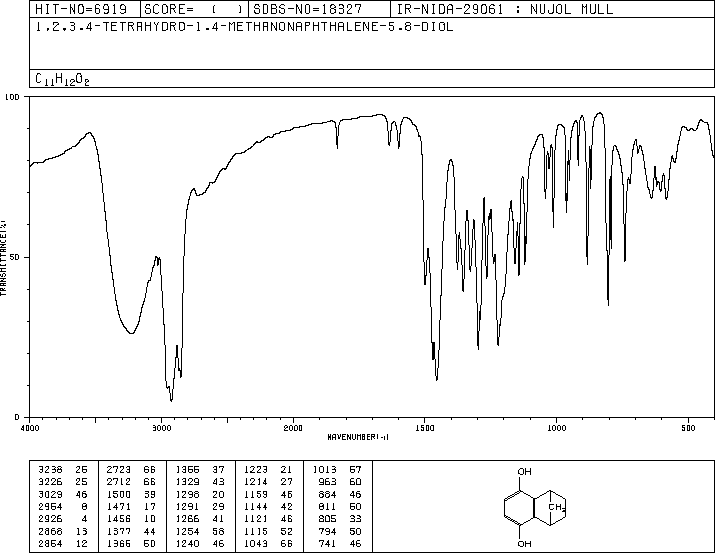The image size is (715, 553).
Task: Click the 963 peak entry in the table
Action: click(x=340, y=481)
